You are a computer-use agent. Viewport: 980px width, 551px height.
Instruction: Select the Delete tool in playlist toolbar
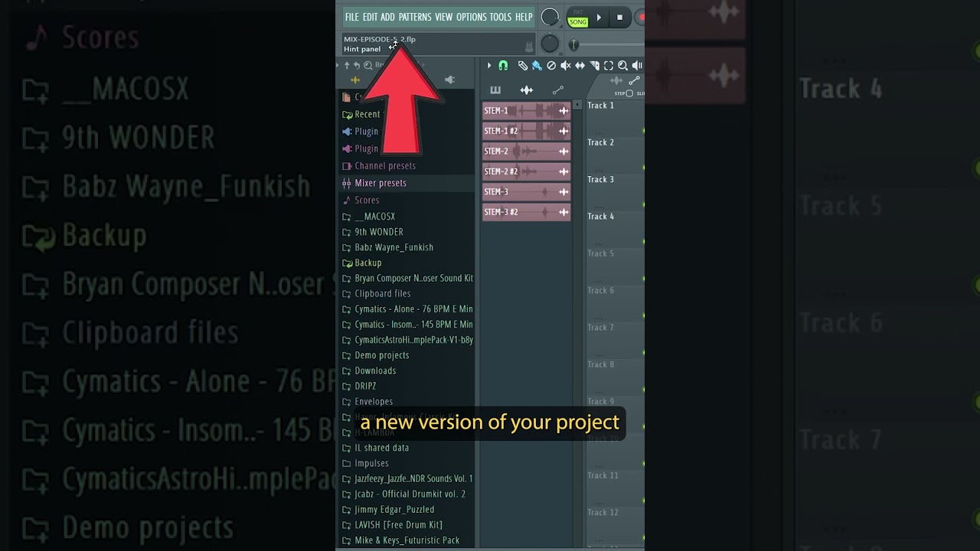551,66
